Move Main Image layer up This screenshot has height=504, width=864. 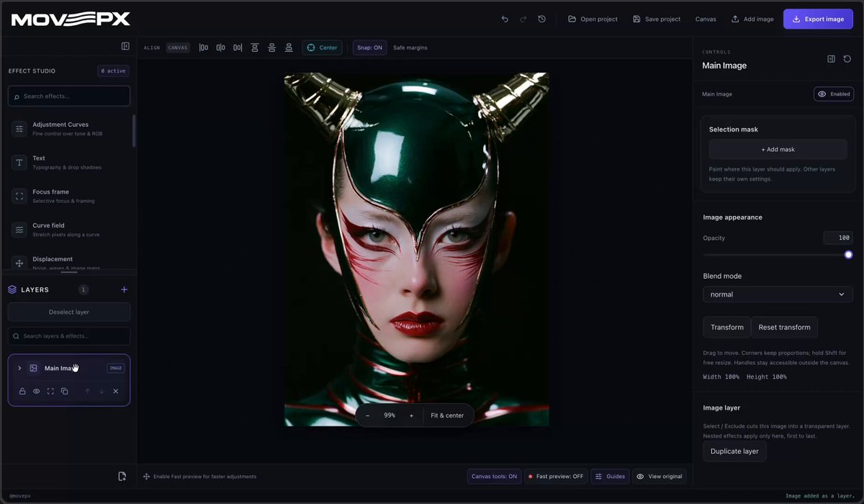[87, 391]
